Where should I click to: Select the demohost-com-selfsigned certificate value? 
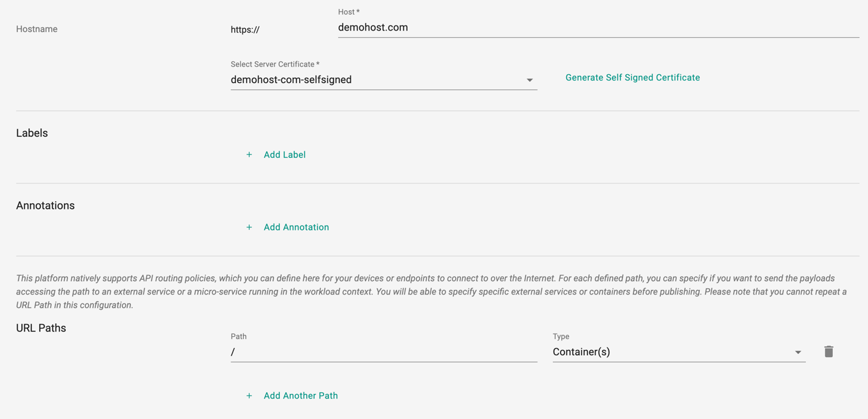291,80
